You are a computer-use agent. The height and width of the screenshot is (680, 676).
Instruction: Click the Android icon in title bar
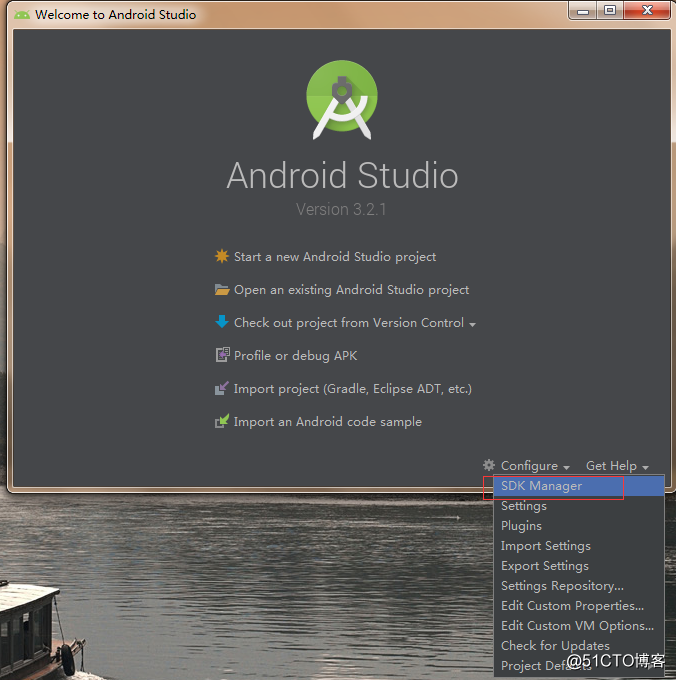[x=22, y=15]
